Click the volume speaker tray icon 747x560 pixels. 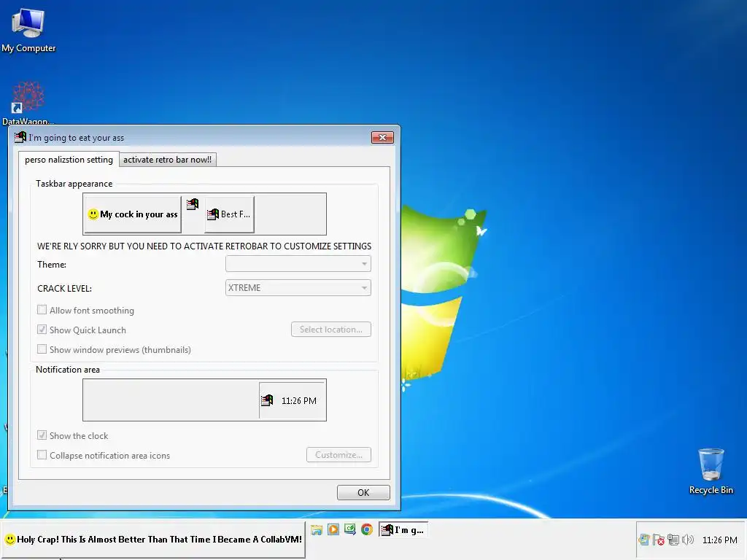[687, 540]
